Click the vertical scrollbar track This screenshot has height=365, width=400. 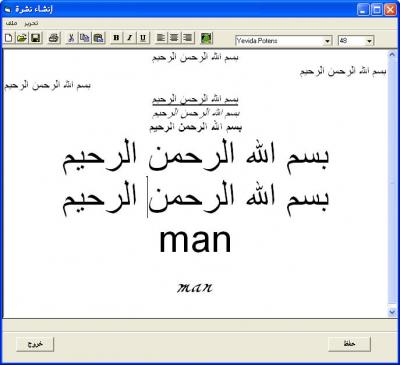392,183
